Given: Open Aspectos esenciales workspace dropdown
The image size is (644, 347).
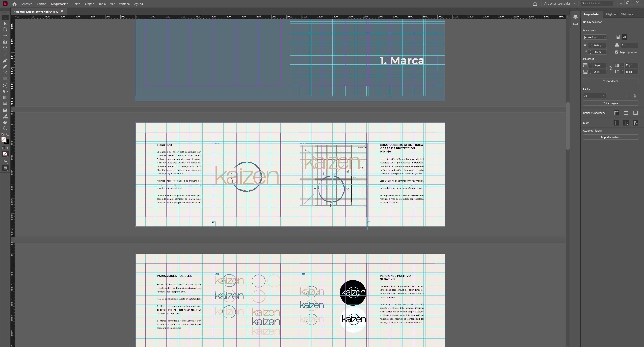Looking at the screenshot, I should tap(559, 4).
